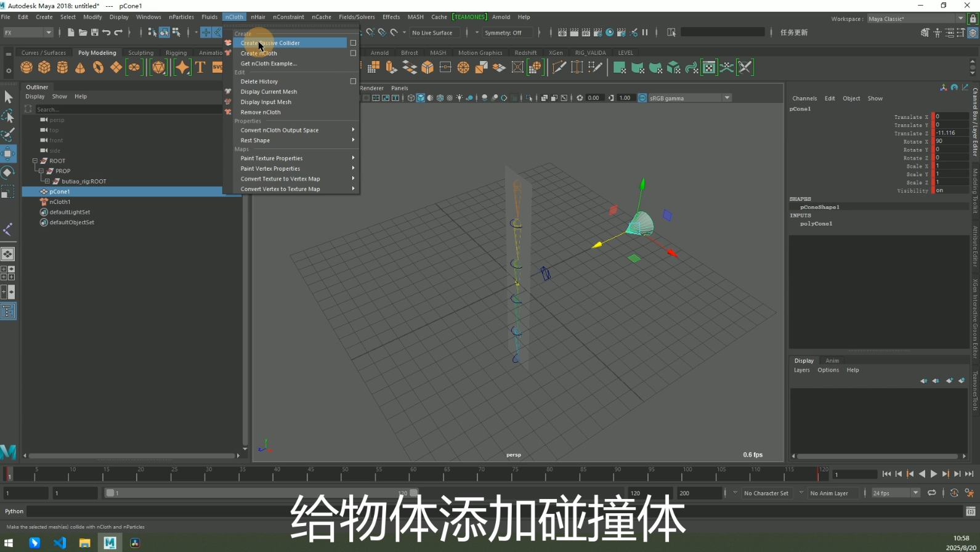Open the FX menu set dropdown

28,33
